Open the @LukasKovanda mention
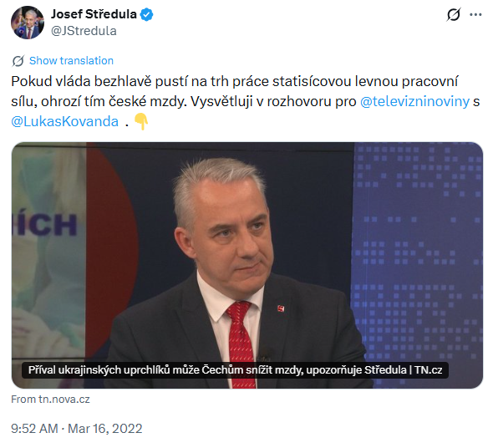The width and height of the screenshot is (493, 448). click(65, 121)
